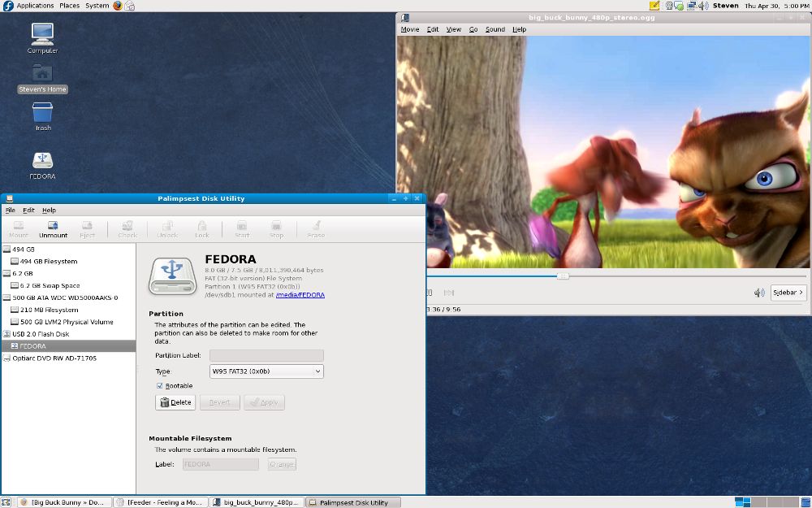Click the volume icon in movie player
812x508 pixels.
[759, 293]
